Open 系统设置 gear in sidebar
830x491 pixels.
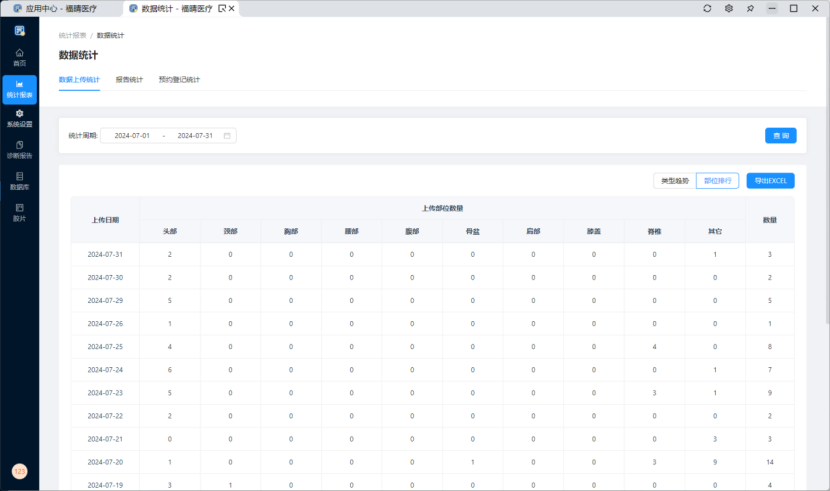point(19,118)
